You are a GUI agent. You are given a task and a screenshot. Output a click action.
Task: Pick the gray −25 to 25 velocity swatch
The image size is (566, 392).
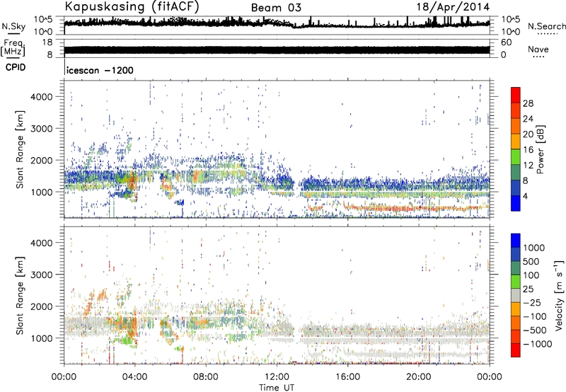pos(516,295)
